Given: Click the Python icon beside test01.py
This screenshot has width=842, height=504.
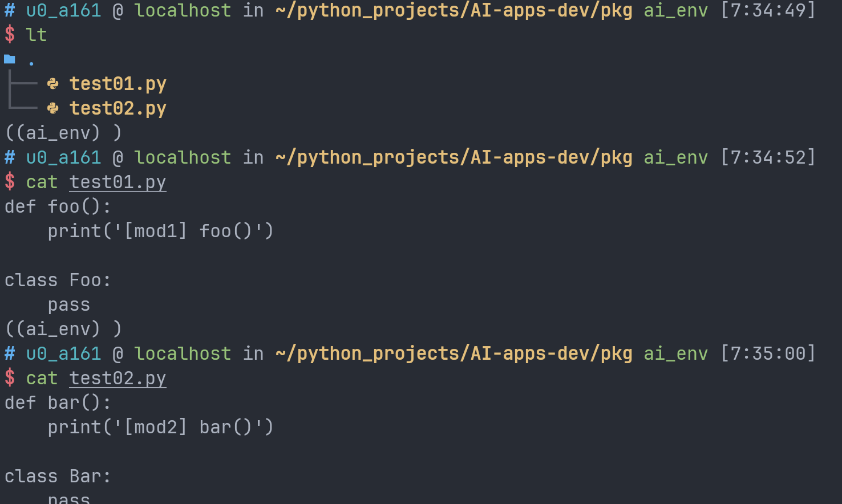Looking at the screenshot, I should pos(53,84).
